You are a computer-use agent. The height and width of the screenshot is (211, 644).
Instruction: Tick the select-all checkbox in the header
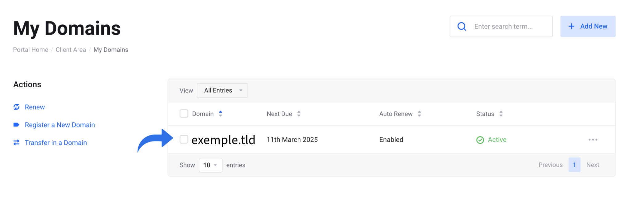[x=184, y=114]
